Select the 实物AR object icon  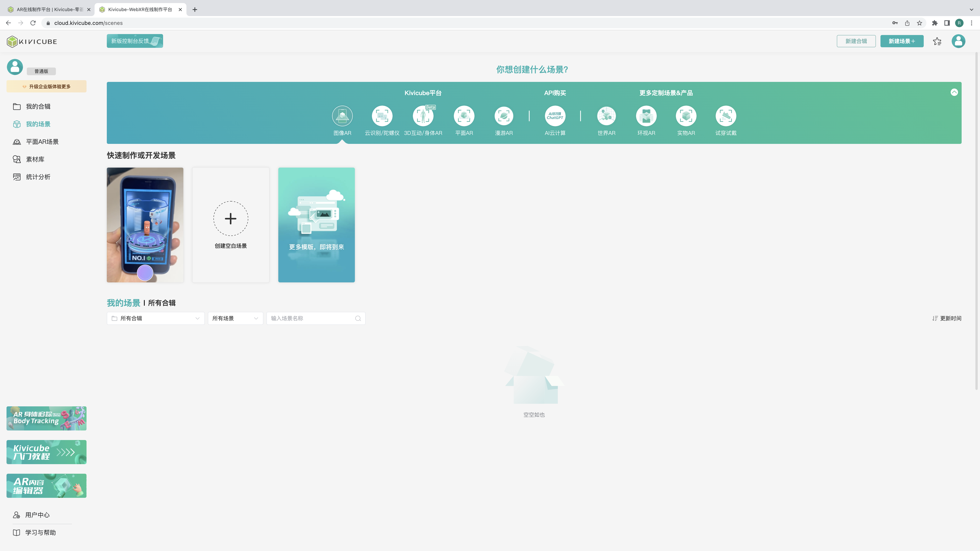[x=686, y=116]
